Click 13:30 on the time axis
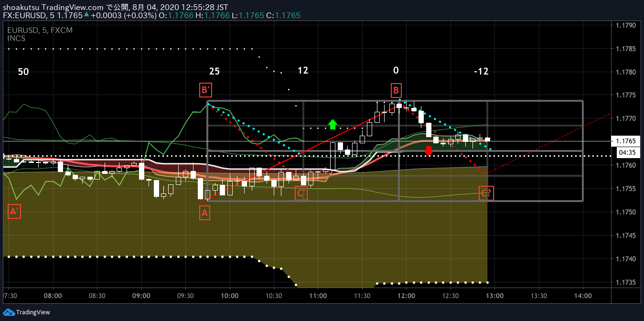This screenshot has width=644, height=321. tap(539, 296)
